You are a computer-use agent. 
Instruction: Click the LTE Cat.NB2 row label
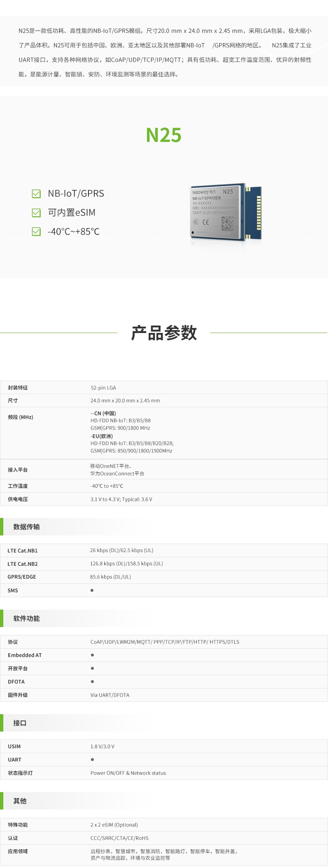tap(22, 564)
